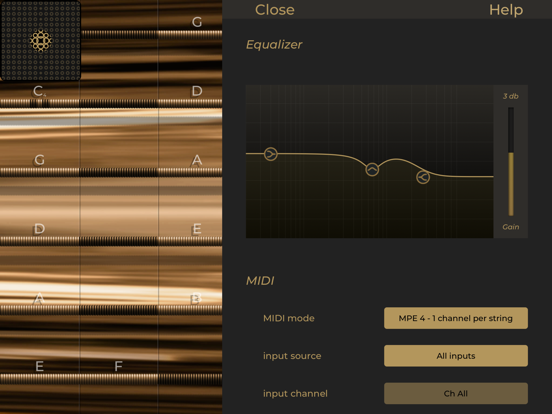Play the top G note on the string
This screenshot has width=552, height=414.
click(x=197, y=22)
